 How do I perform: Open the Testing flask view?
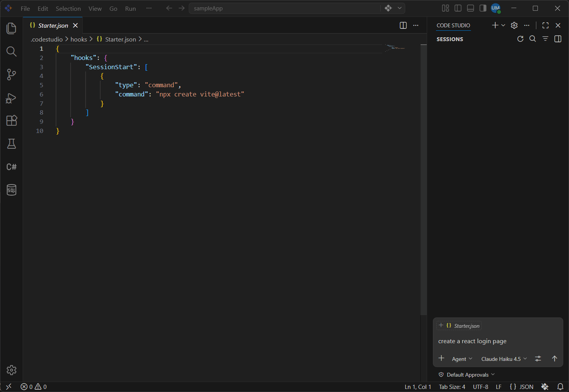click(x=12, y=144)
